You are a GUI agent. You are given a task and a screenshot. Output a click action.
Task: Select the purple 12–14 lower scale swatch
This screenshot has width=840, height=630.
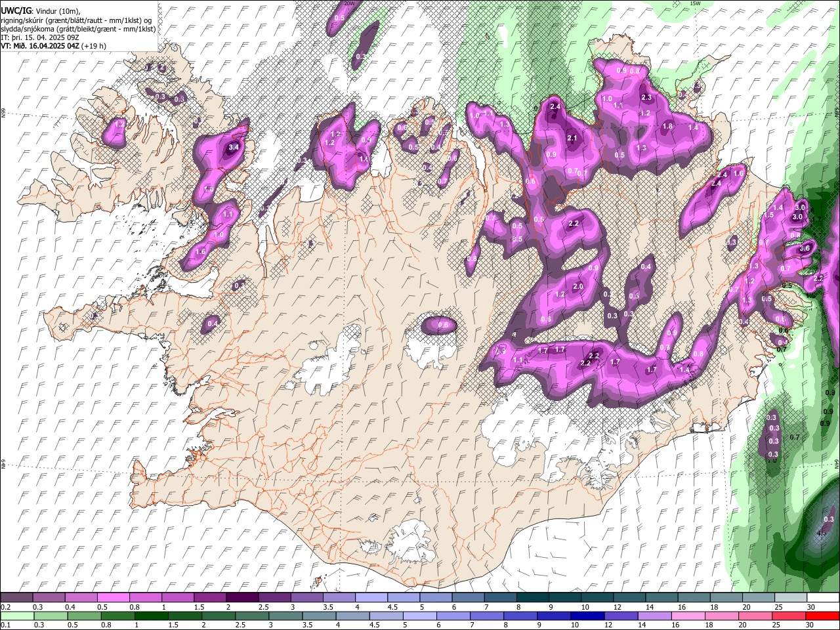(x=621, y=616)
